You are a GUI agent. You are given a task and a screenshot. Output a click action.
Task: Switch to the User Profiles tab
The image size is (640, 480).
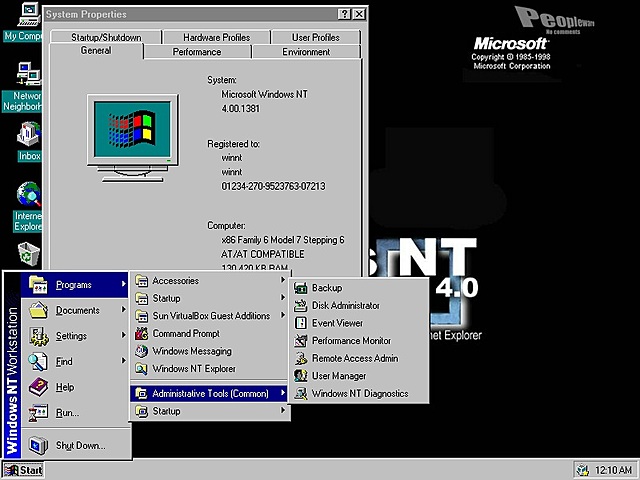pos(316,38)
